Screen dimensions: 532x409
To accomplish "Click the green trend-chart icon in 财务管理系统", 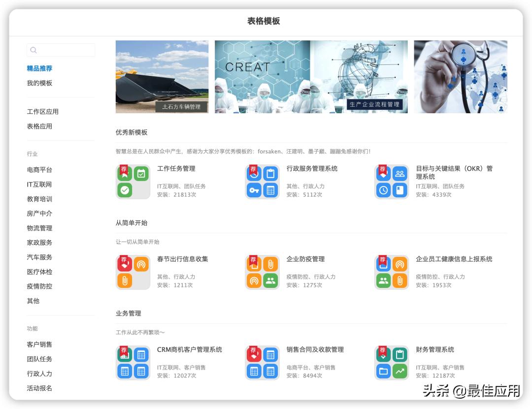I will point(400,371).
